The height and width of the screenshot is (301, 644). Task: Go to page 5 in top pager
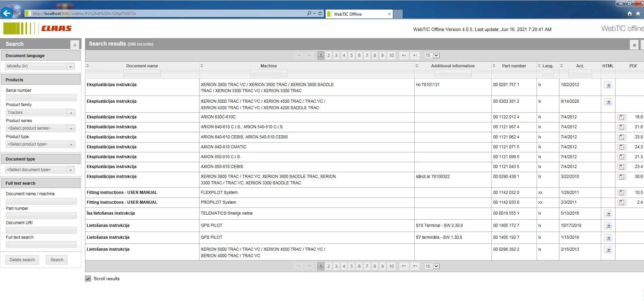(x=351, y=55)
